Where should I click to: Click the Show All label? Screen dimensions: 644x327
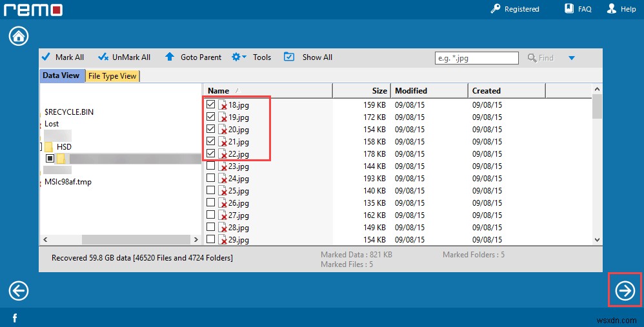tap(317, 57)
